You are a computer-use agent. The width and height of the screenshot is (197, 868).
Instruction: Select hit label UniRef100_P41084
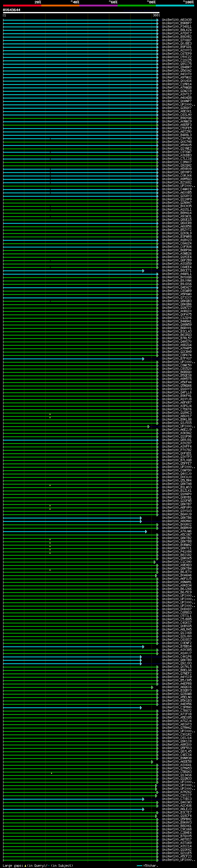(177, 551)
